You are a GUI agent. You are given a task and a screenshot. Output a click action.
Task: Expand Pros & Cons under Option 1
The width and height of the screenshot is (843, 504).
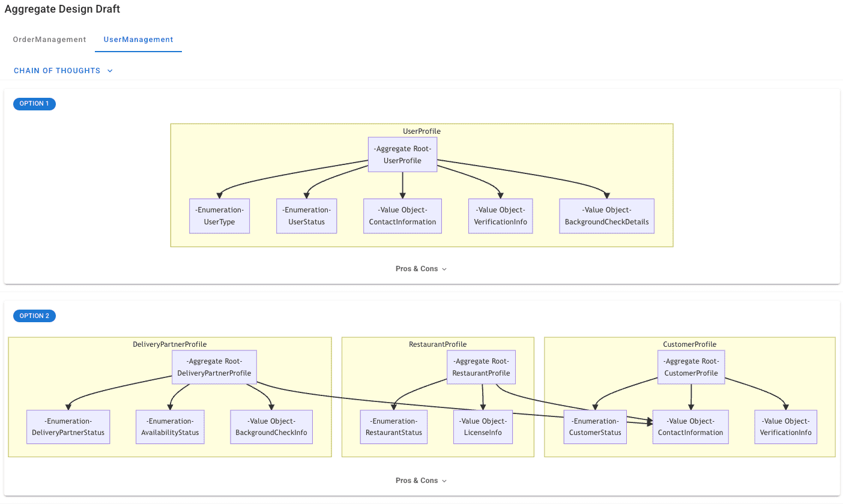coord(421,269)
